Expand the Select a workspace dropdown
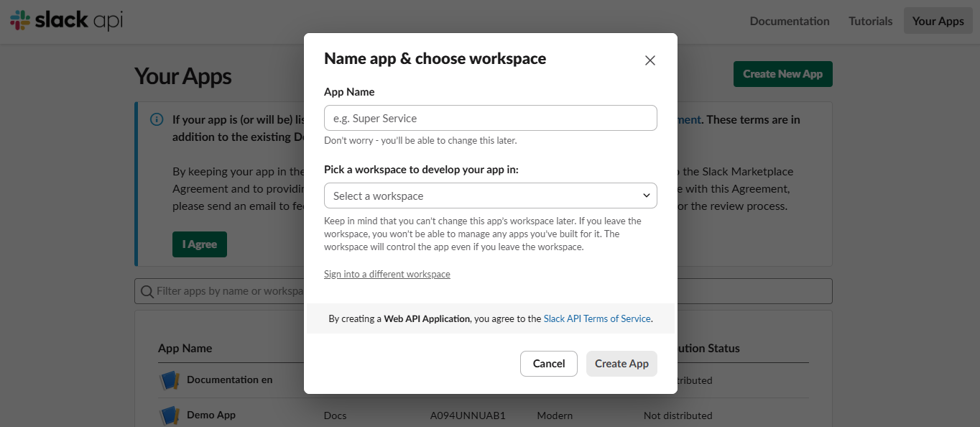980x427 pixels. (x=490, y=196)
